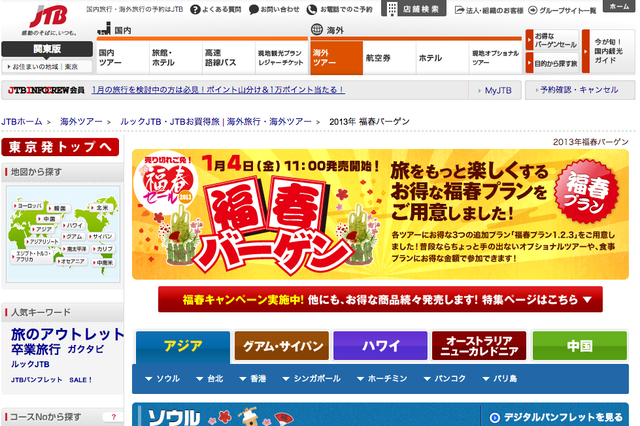Select 韓国 on the world map

[58, 208]
